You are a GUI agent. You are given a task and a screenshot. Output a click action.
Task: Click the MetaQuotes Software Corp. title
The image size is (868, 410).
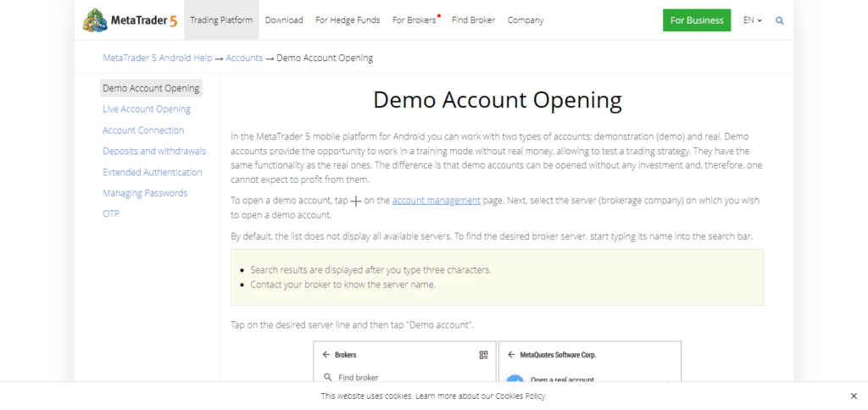[558, 355]
